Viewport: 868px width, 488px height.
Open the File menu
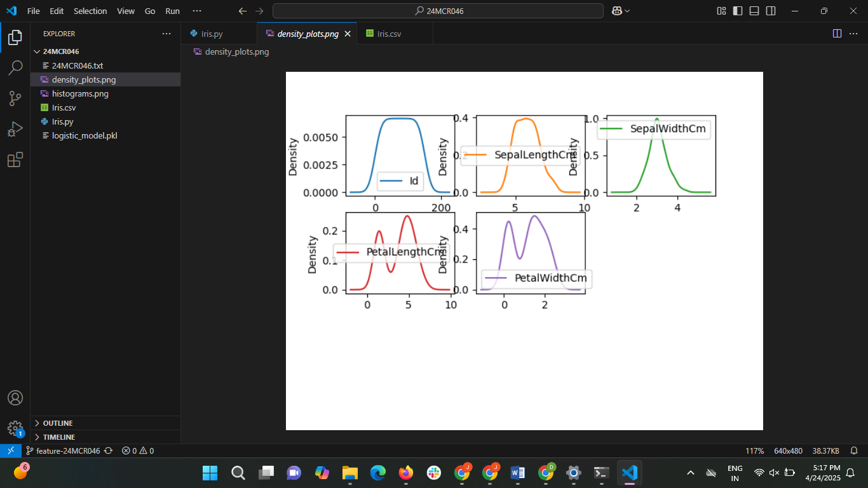[x=34, y=11]
